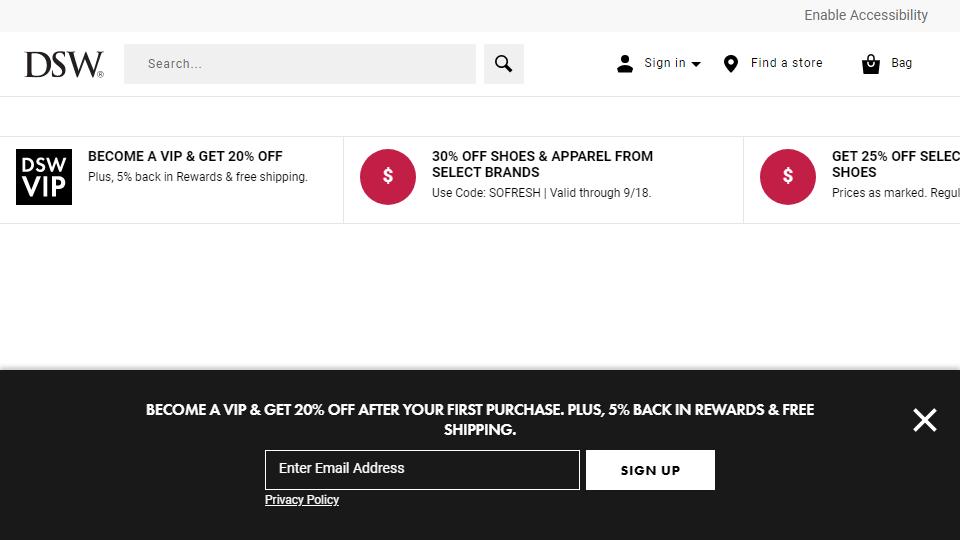Click the DSW VIP badge icon

point(44,177)
